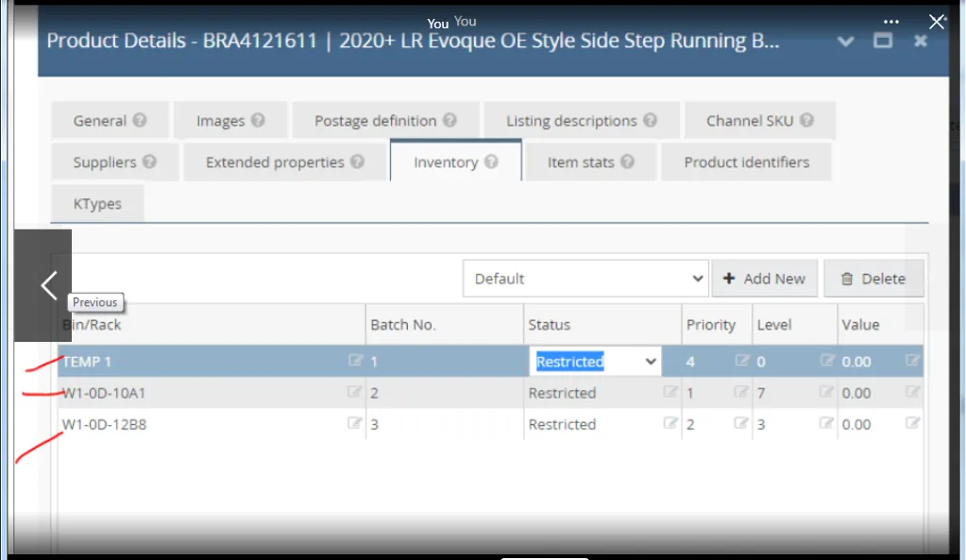Open the Extended properties tab

coord(284,162)
